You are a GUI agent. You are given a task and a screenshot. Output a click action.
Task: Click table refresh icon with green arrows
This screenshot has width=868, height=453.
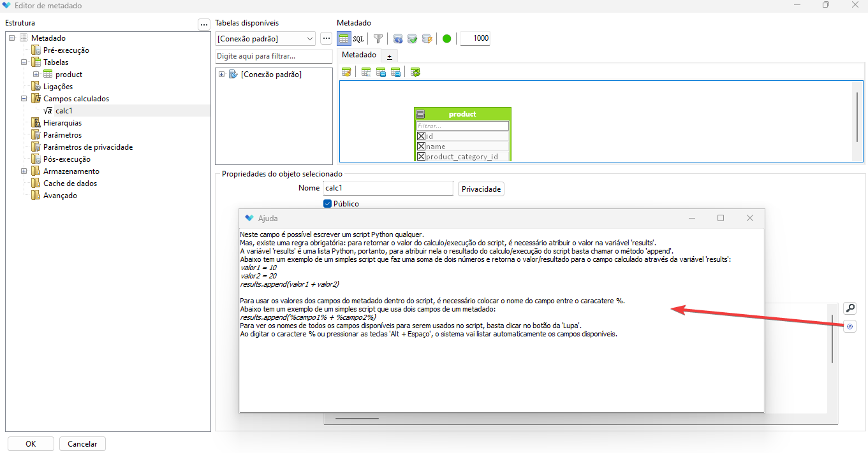point(415,73)
